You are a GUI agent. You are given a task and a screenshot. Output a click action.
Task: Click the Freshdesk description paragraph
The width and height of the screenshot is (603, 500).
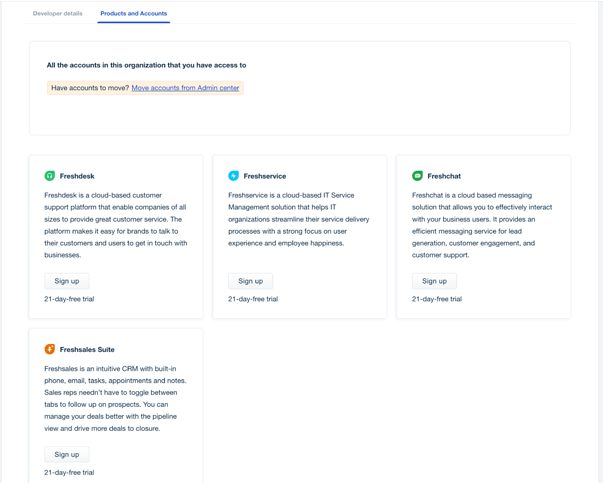[x=116, y=225]
